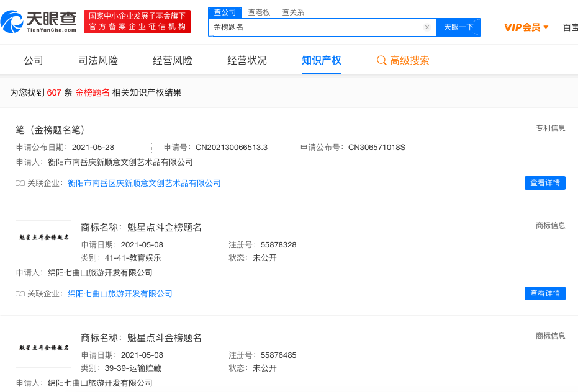Open 绵阳七曲山旅游开发有限公司 related company link
Screen dimensions: 578x392
point(120,294)
